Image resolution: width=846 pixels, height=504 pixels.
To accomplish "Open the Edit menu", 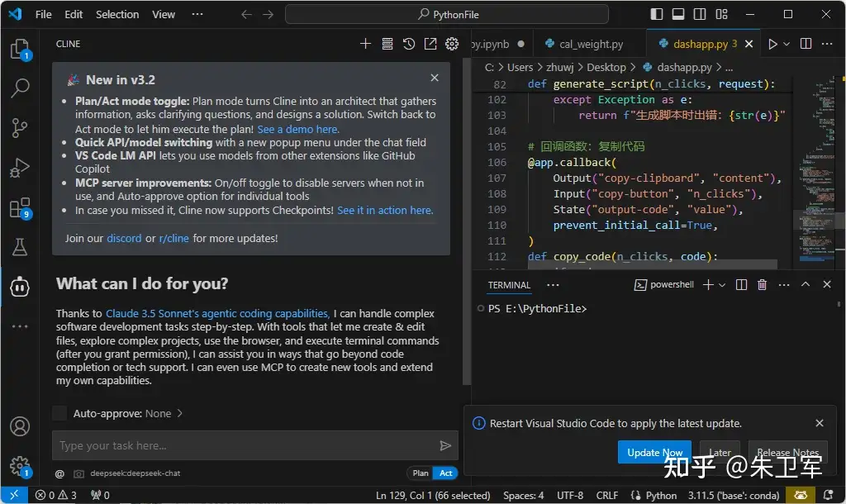I will (74, 14).
